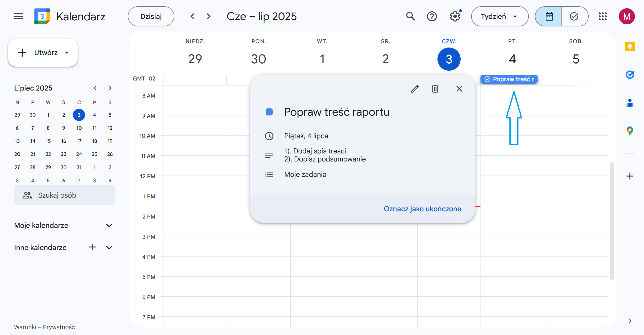644x335 pixels.
Task: Open Contacts side panel icon
Action: [630, 103]
